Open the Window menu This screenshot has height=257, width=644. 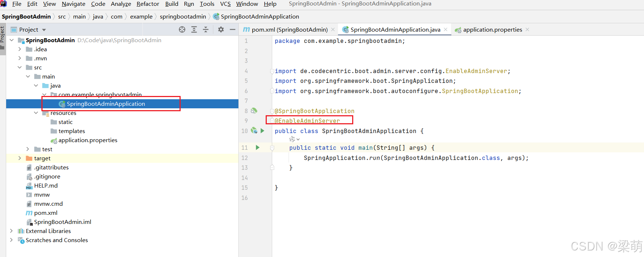[247, 4]
